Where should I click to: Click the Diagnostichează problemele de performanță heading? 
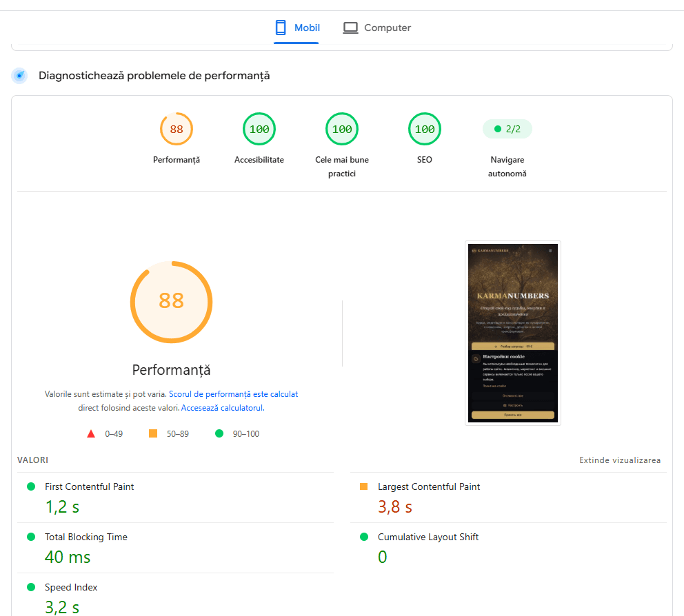(x=154, y=75)
